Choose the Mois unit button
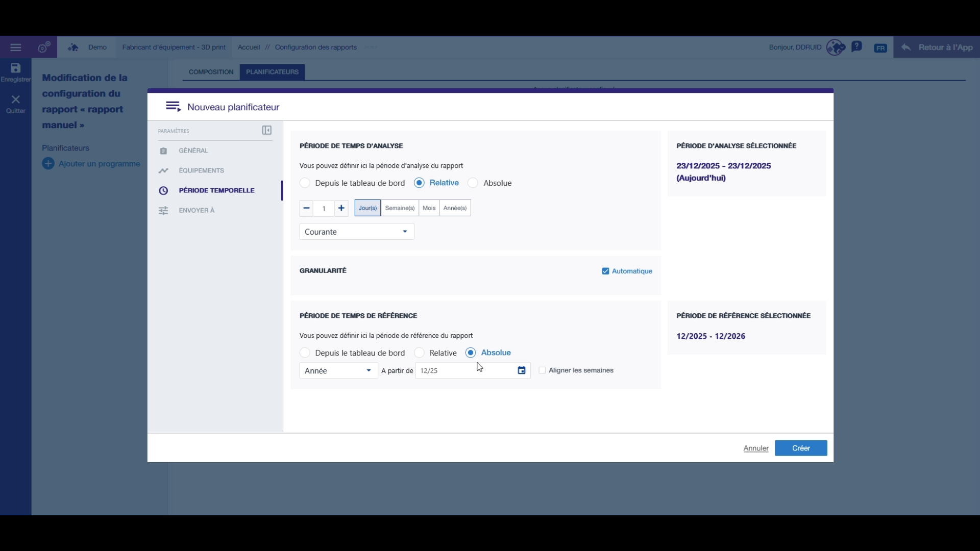The width and height of the screenshot is (980, 551). (429, 208)
